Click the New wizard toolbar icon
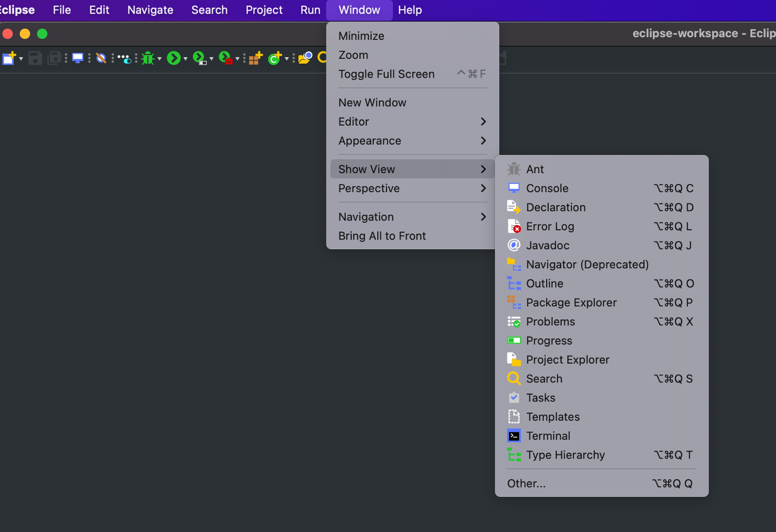 (x=9, y=58)
